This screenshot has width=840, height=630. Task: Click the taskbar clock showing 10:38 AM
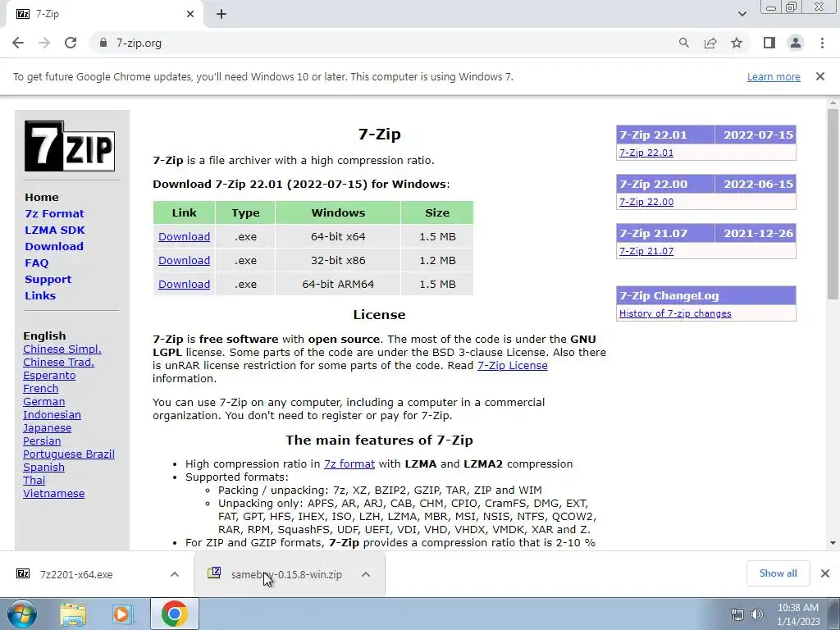point(798,614)
